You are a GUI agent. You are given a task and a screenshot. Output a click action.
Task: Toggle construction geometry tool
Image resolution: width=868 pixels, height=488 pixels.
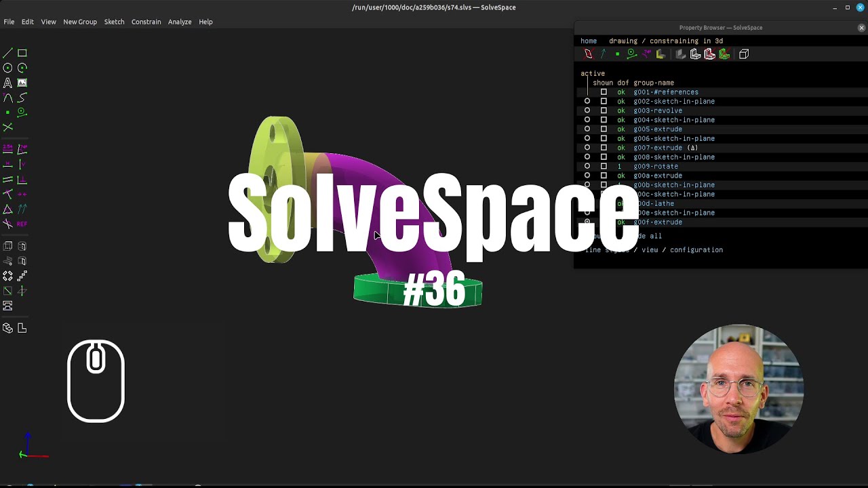(x=22, y=113)
